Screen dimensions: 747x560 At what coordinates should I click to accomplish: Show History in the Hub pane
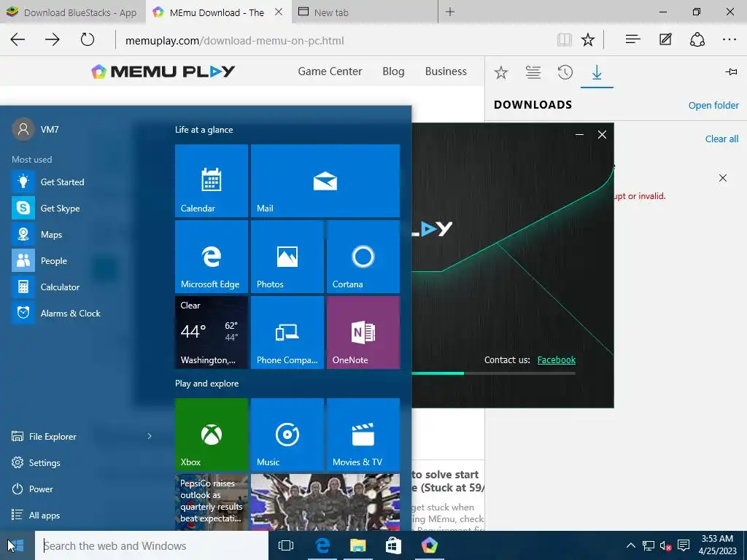(x=565, y=72)
